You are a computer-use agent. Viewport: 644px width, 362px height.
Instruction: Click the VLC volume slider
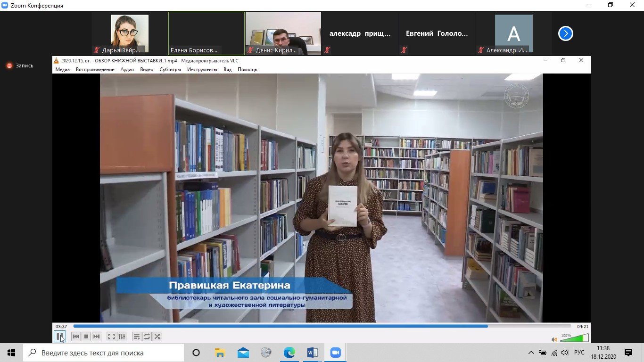pos(574,338)
